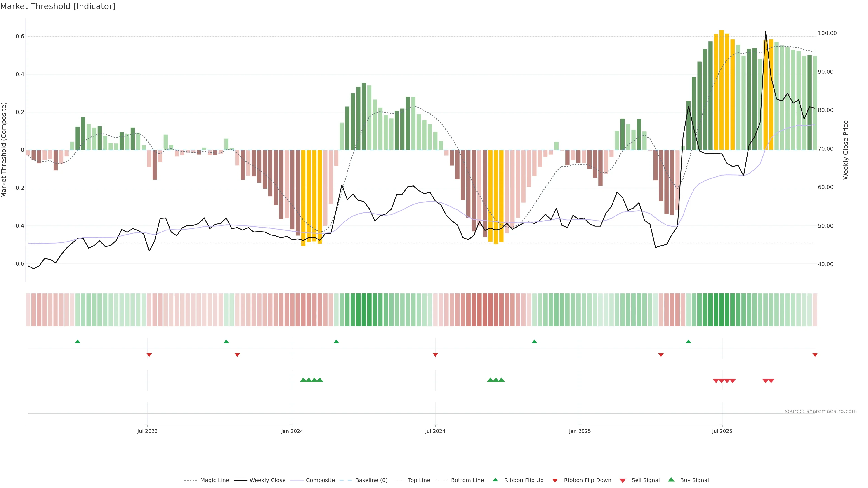Click the Weekly Close Price axis title
This screenshot has width=868, height=488.
845,150
